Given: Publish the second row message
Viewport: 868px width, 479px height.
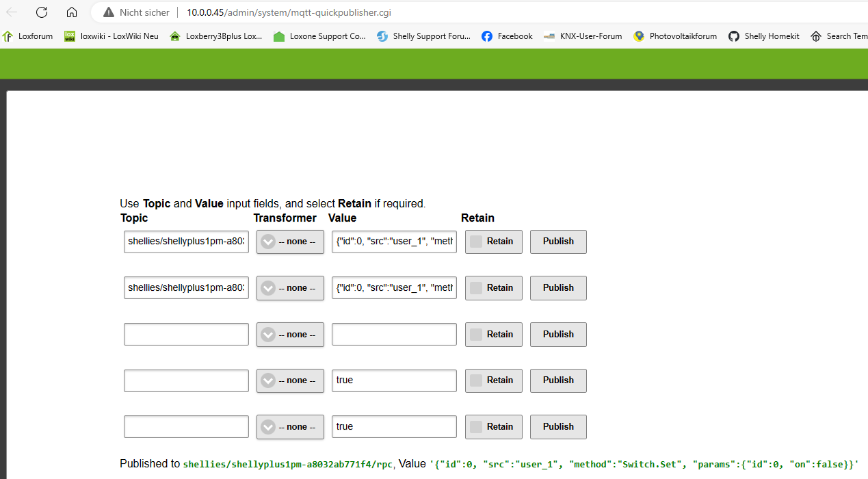Looking at the screenshot, I should tap(558, 288).
